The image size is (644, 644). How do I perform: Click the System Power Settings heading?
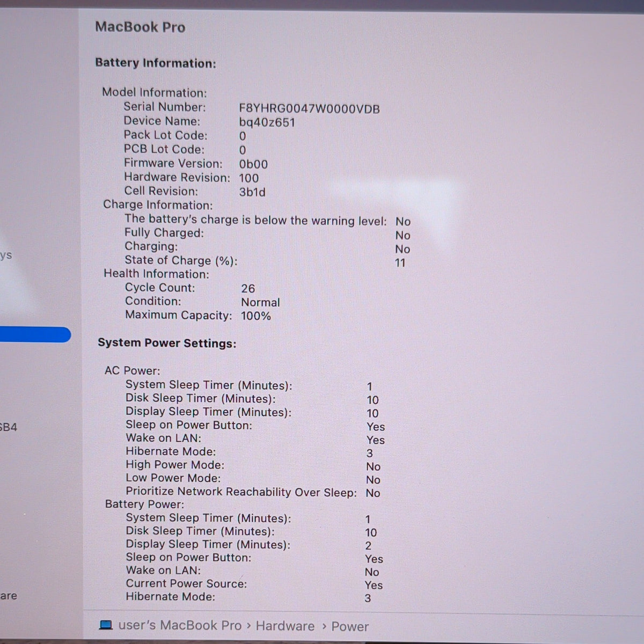tap(167, 343)
